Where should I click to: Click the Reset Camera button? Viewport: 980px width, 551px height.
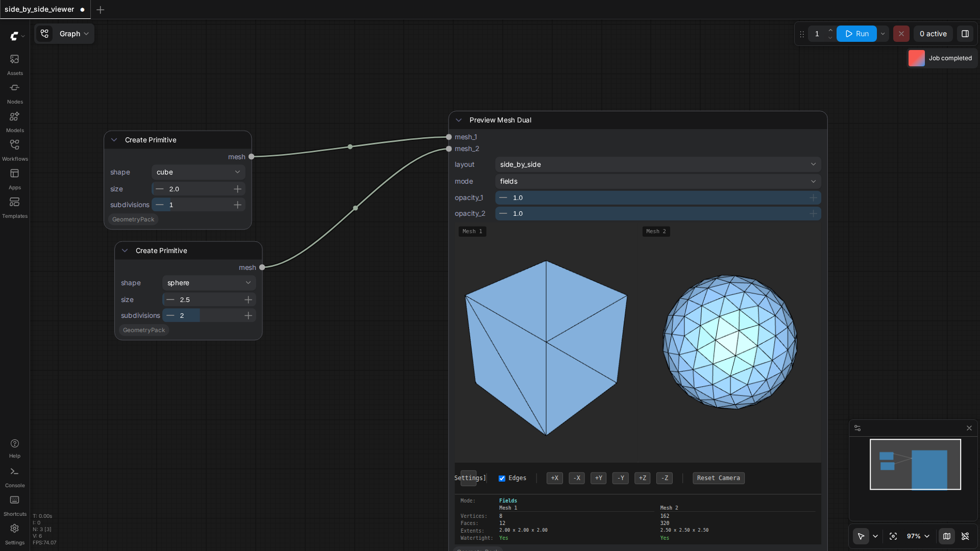pyautogui.click(x=718, y=478)
